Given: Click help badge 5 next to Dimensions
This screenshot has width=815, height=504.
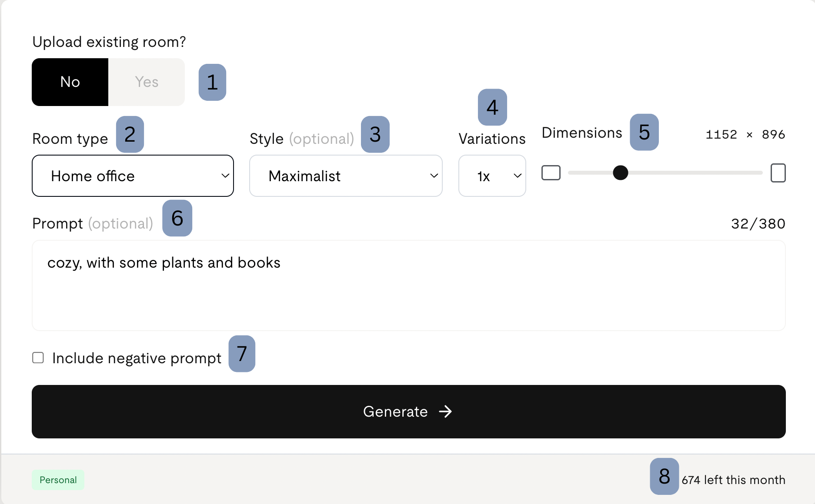Looking at the screenshot, I should (x=644, y=132).
